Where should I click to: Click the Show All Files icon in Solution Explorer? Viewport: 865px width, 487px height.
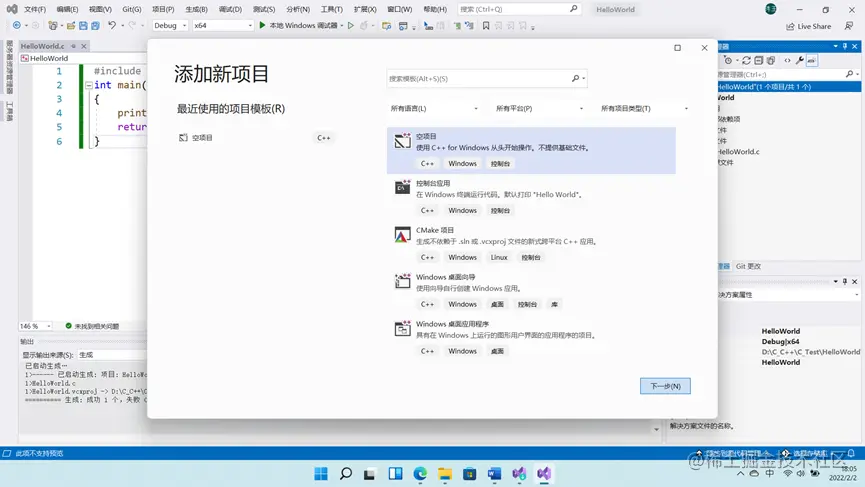pos(771,61)
